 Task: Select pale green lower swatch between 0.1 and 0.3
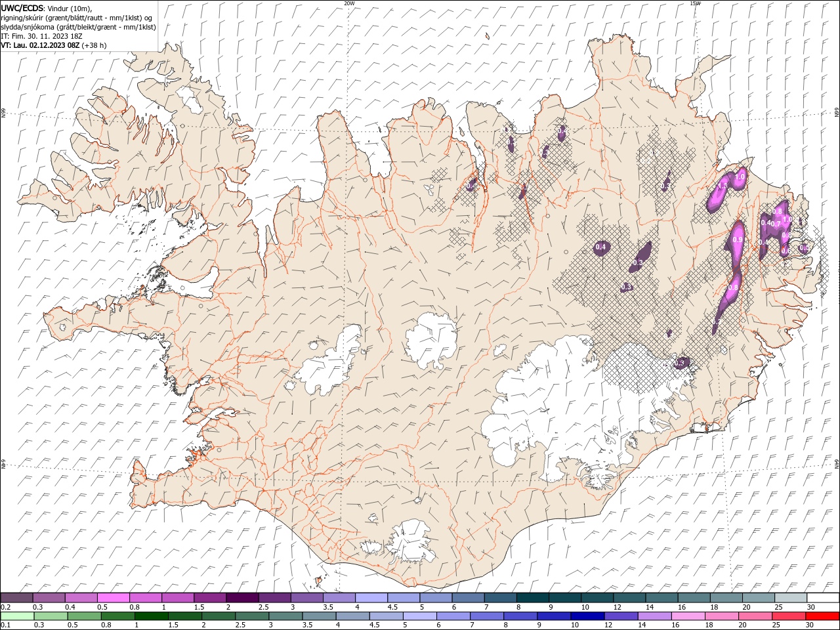tap(17, 616)
